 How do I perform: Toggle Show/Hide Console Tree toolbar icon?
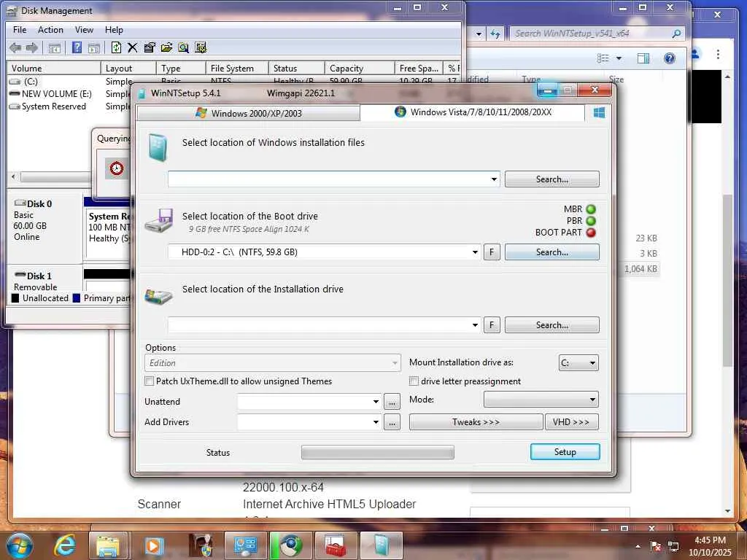(x=54, y=47)
